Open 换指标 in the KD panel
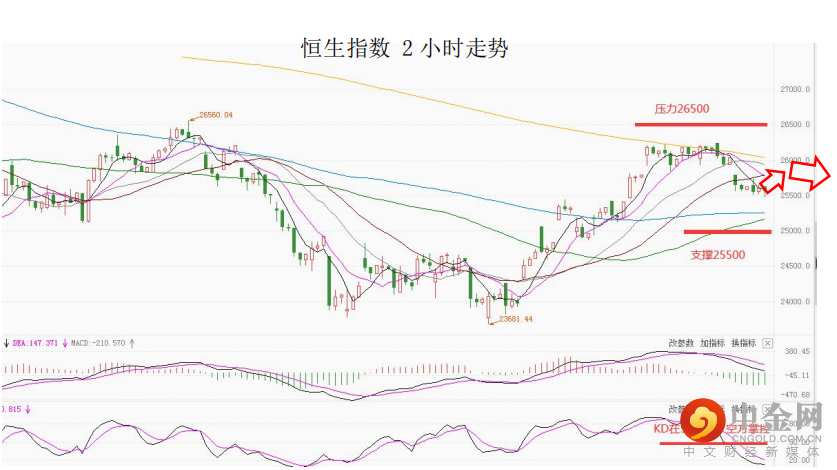This screenshot has height=470, width=837. 744,410
